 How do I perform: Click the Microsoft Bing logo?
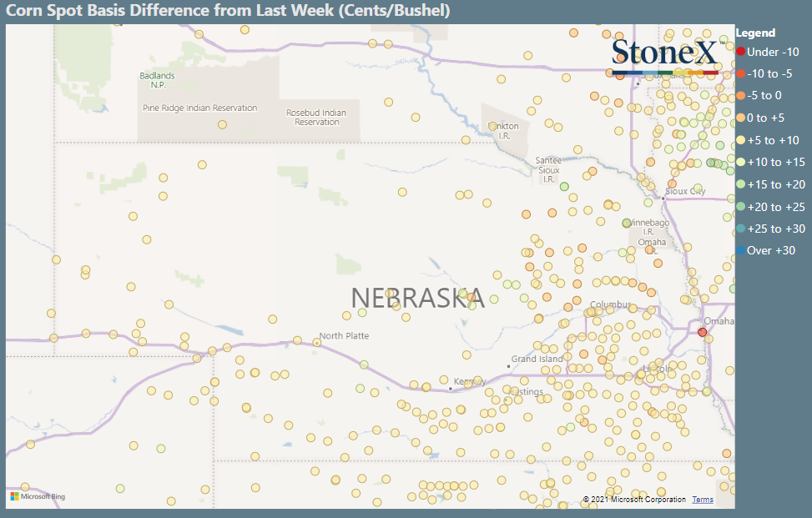click(38, 496)
